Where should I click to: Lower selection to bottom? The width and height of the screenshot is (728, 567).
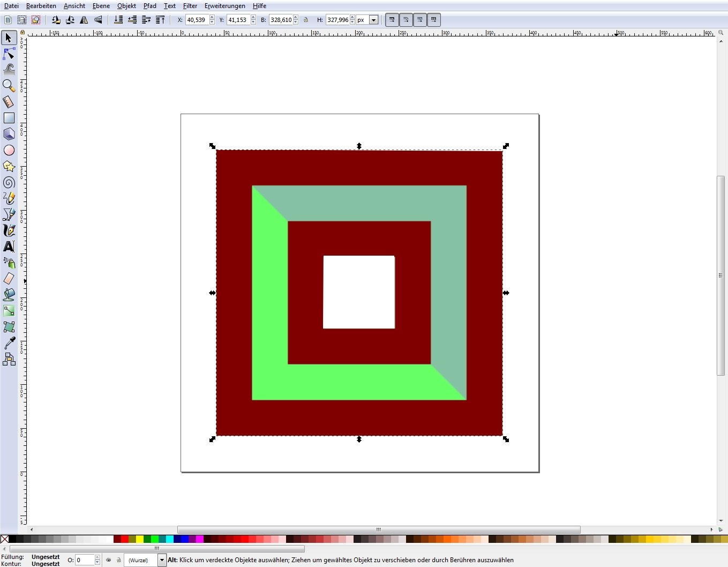click(x=118, y=20)
